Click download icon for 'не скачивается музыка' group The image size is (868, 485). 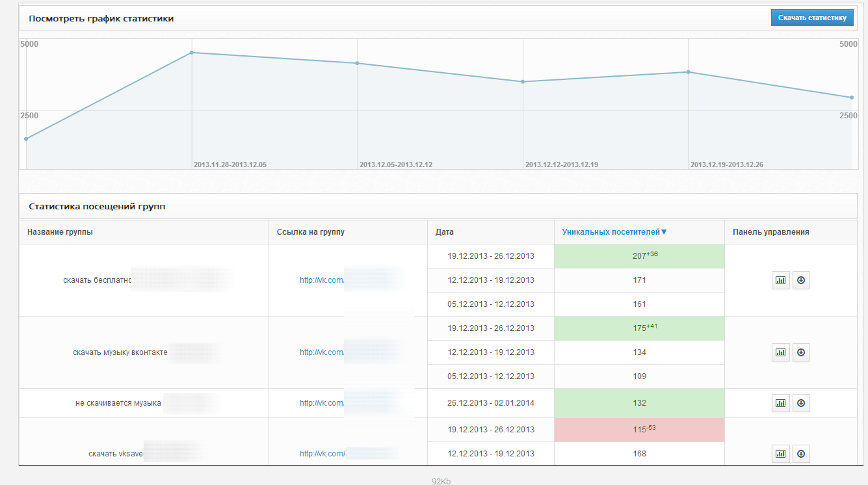coord(801,403)
